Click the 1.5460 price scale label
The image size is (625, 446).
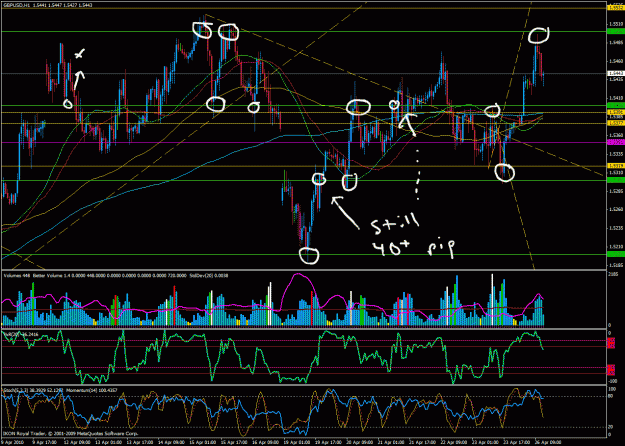pyautogui.click(x=615, y=61)
